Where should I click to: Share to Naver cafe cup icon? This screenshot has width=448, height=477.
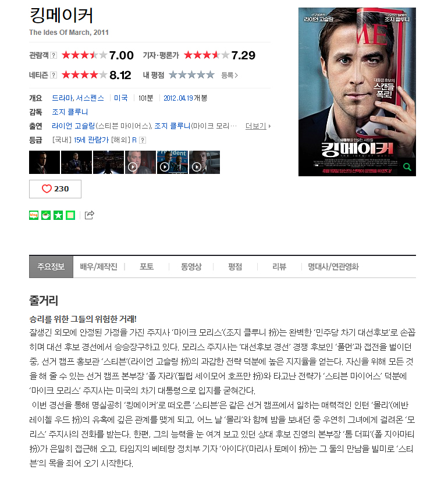46,215
